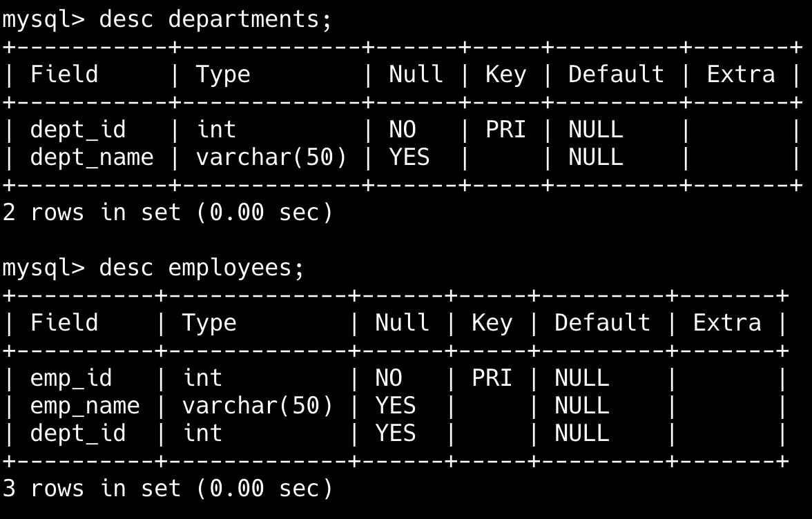Image resolution: width=812 pixels, height=519 pixels.
Task: Click the Default header in employees table
Action: (x=602, y=323)
